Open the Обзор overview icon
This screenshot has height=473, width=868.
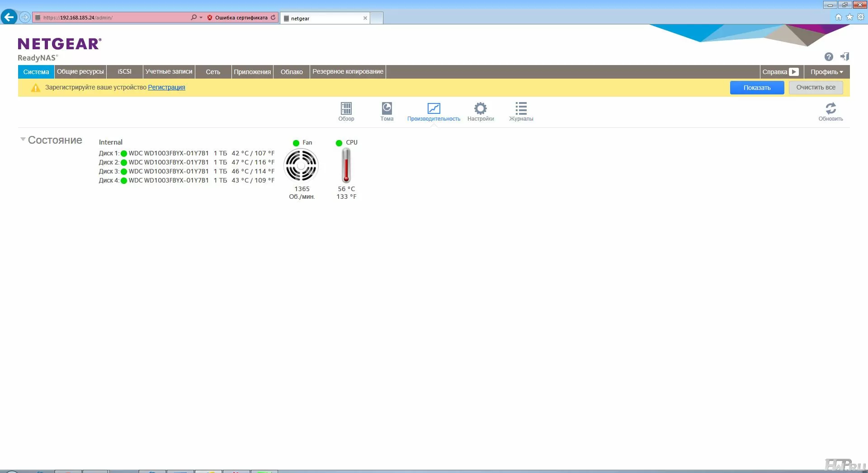(346, 111)
